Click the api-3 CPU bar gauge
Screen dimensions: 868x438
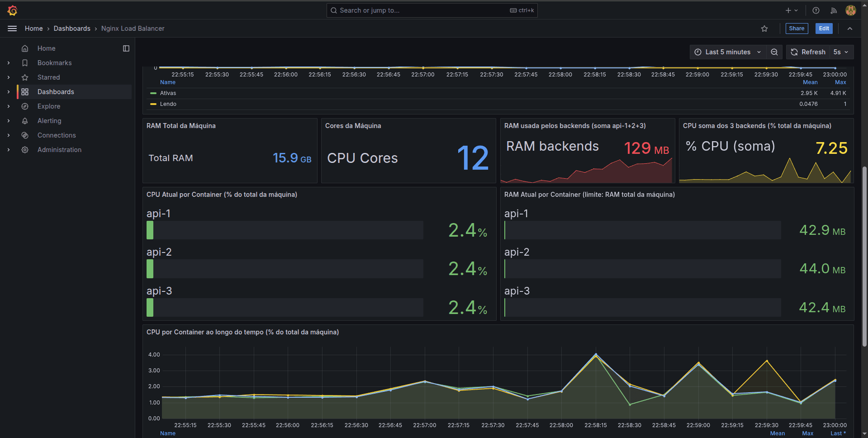(285, 308)
